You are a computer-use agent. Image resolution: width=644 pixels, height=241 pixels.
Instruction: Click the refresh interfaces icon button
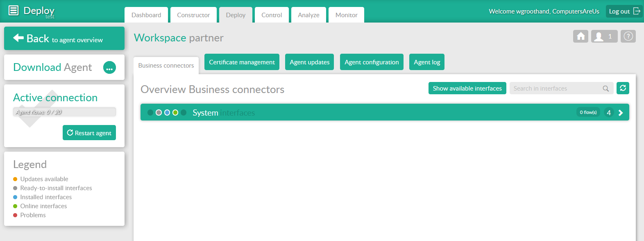coord(623,88)
